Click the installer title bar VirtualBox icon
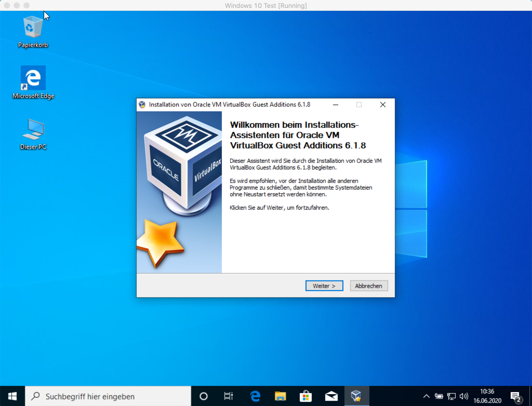532x406 pixels. (x=142, y=105)
